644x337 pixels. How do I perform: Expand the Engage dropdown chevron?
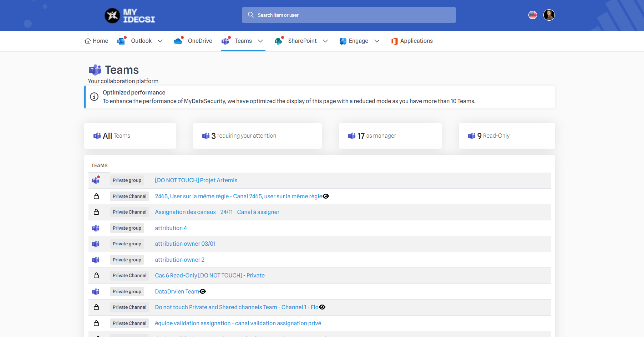click(x=377, y=41)
